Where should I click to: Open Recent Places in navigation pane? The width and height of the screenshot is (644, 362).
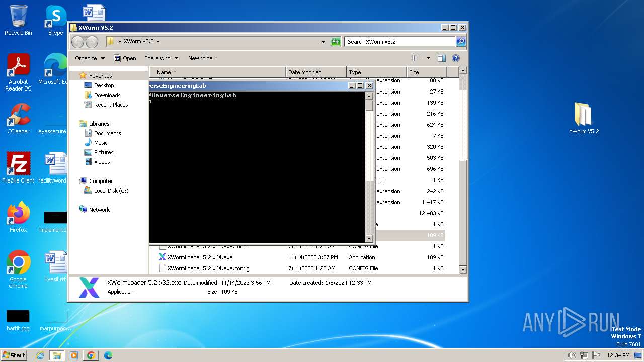(111, 105)
